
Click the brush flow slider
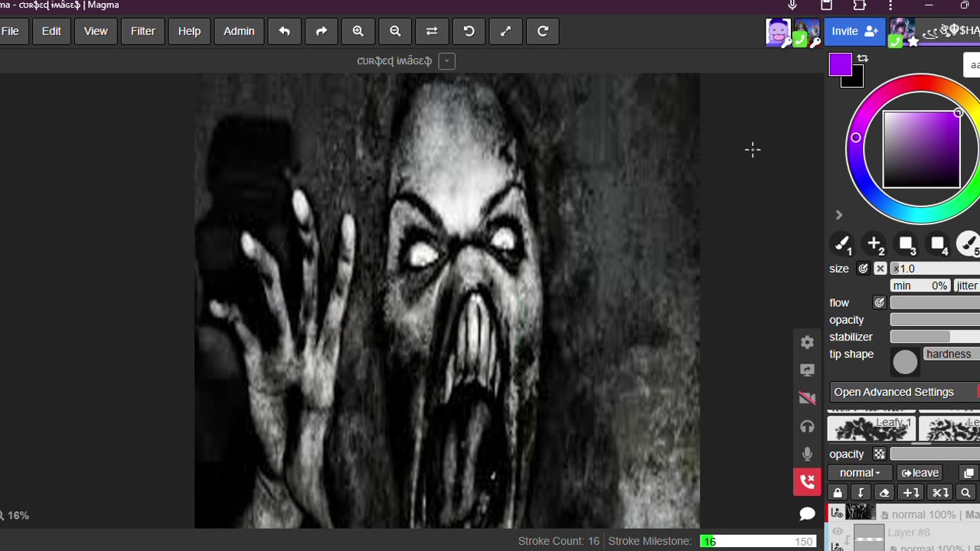(935, 303)
